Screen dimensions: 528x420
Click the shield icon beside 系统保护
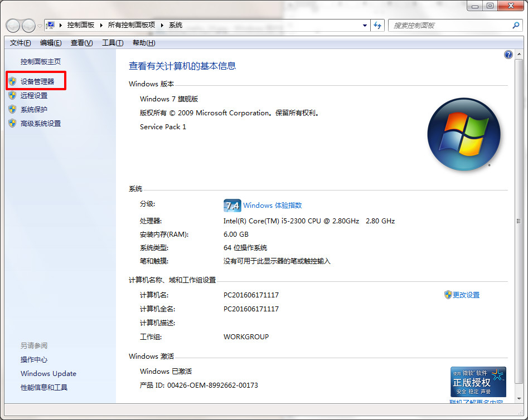[12, 109]
